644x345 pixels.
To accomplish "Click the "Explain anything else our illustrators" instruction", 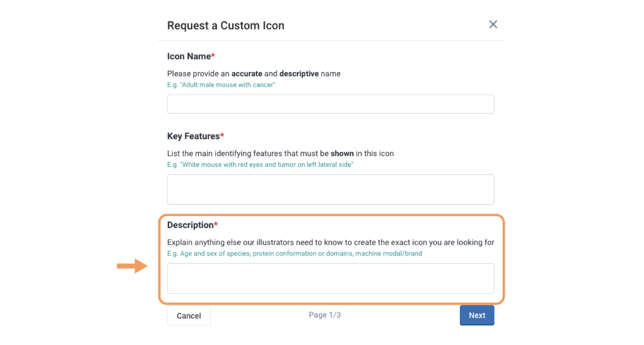I will click(x=330, y=242).
